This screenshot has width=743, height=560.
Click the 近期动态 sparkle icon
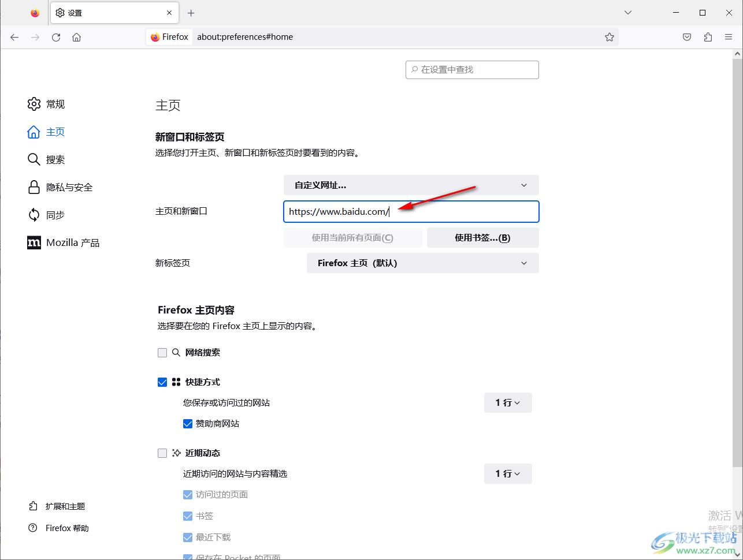click(176, 453)
